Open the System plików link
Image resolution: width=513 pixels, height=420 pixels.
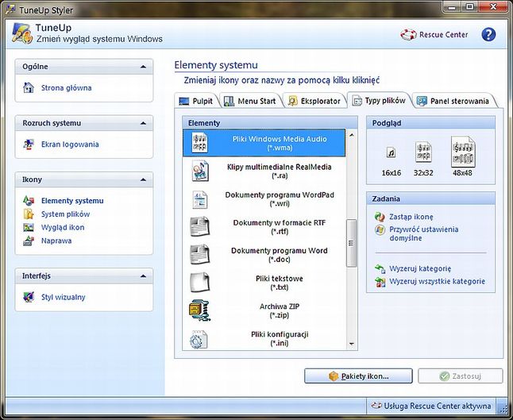pyautogui.click(x=65, y=214)
